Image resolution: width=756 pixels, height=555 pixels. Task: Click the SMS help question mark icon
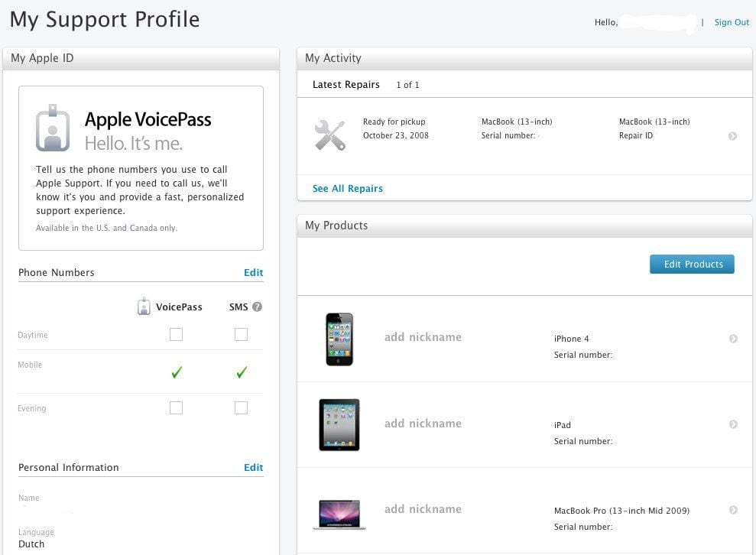pos(257,307)
